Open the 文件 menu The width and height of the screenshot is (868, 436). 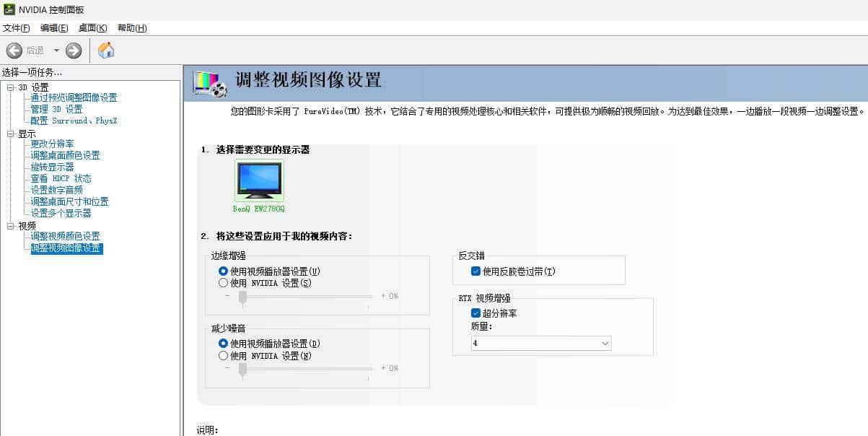pyautogui.click(x=15, y=28)
